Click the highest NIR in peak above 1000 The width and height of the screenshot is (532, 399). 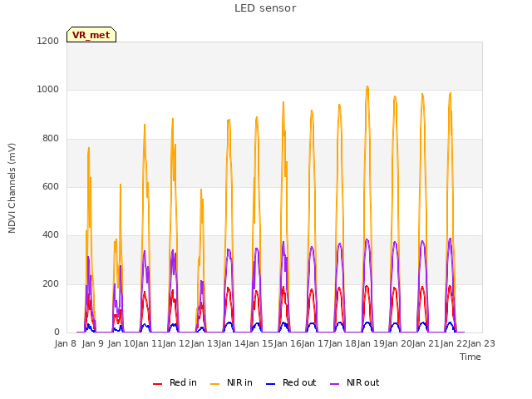367,86
